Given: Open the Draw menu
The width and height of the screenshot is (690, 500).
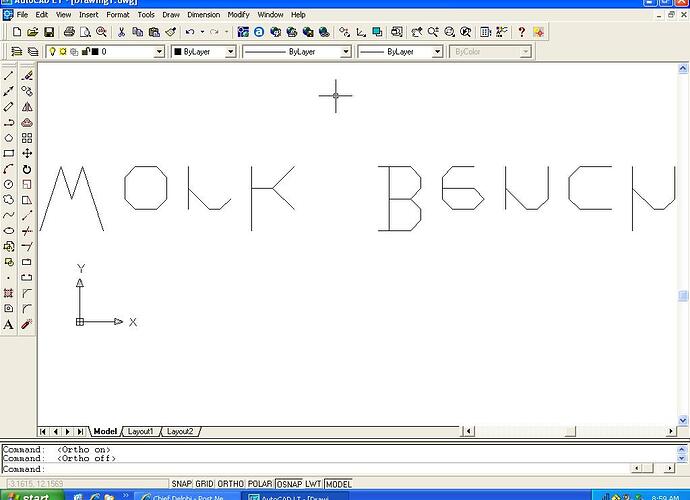Looking at the screenshot, I should point(171,15).
